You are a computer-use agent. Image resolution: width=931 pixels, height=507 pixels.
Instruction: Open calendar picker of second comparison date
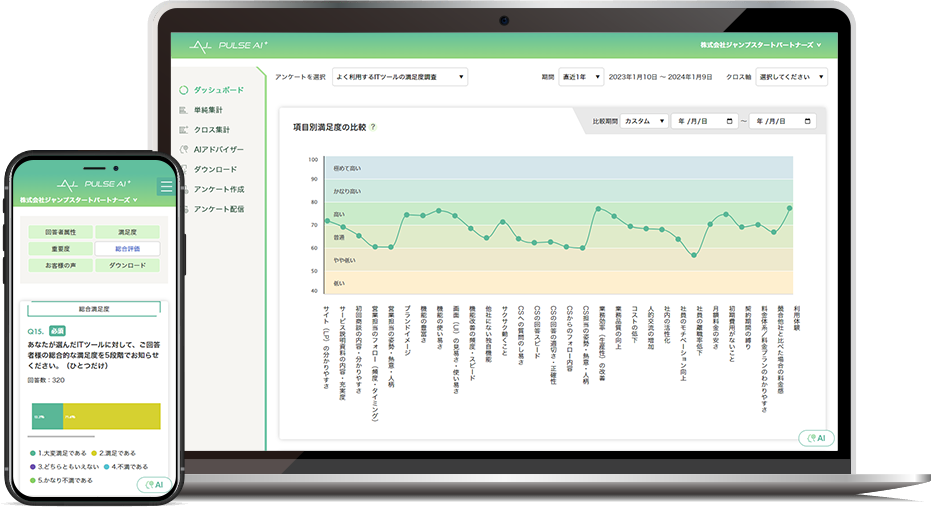808,121
